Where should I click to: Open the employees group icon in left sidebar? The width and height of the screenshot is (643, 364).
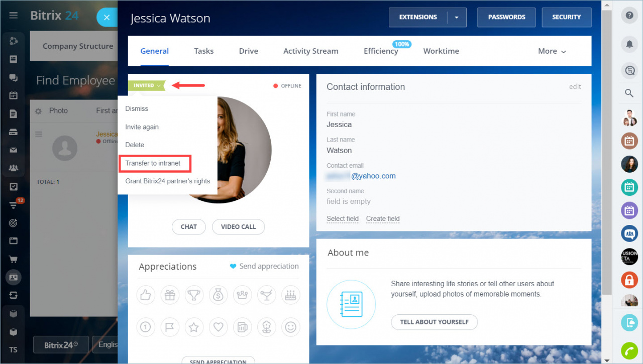click(x=14, y=168)
